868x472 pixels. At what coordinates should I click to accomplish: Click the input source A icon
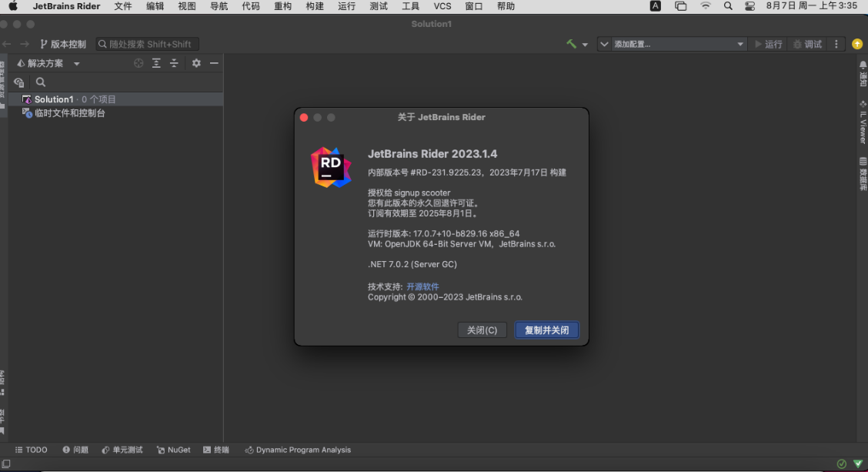point(655,6)
